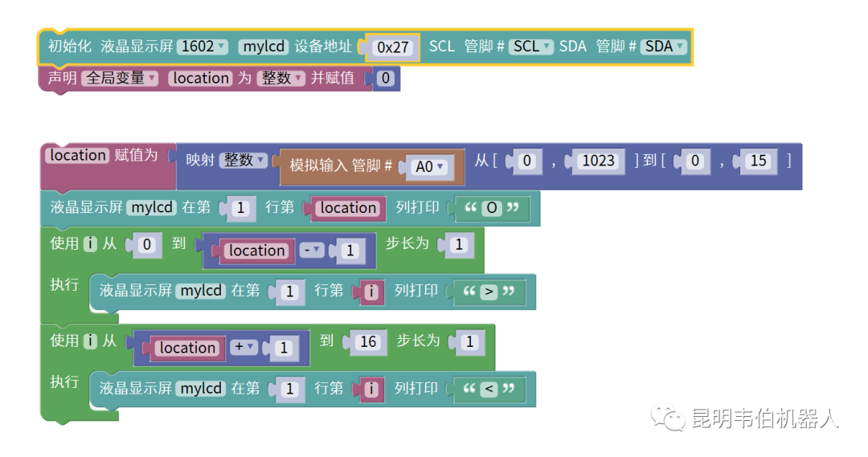Select the 模拟输入 管脚 block

point(340,166)
